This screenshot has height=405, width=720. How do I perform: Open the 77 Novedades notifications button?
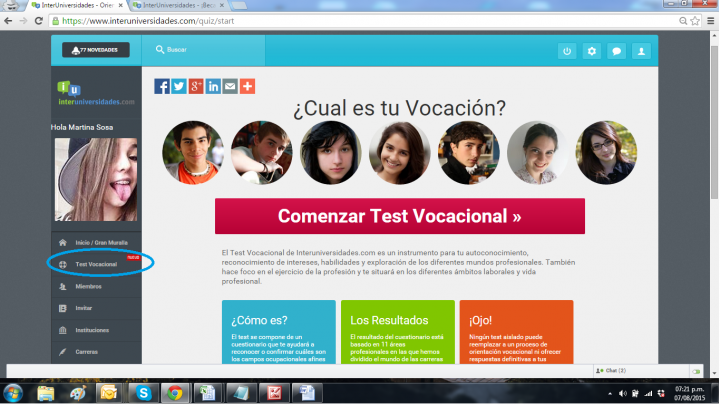pyautogui.click(x=96, y=50)
